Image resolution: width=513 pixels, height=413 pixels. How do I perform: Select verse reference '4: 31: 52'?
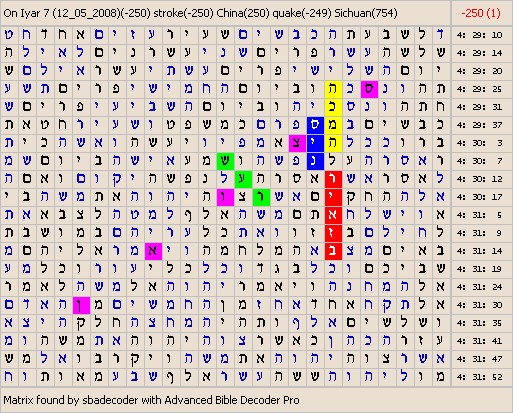[479, 377]
